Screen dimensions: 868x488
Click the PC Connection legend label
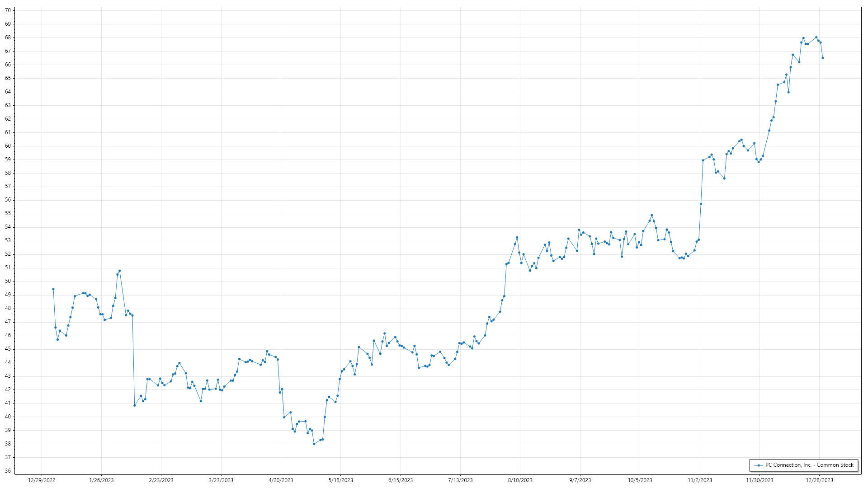809,465
